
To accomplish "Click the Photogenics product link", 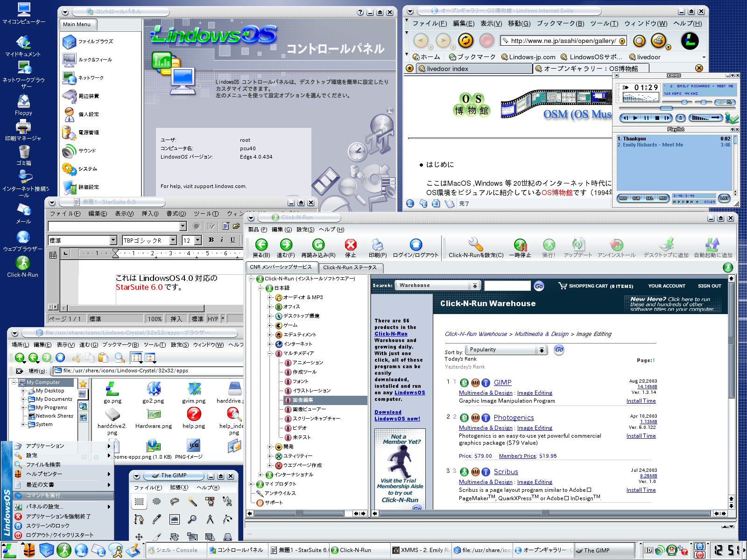I will tap(514, 418).
